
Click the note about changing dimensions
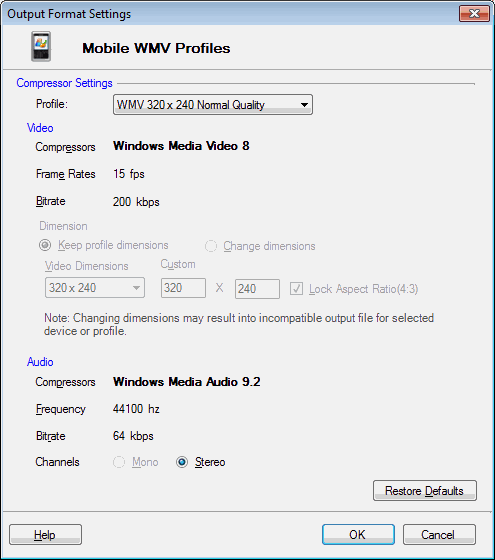point(239,324)
